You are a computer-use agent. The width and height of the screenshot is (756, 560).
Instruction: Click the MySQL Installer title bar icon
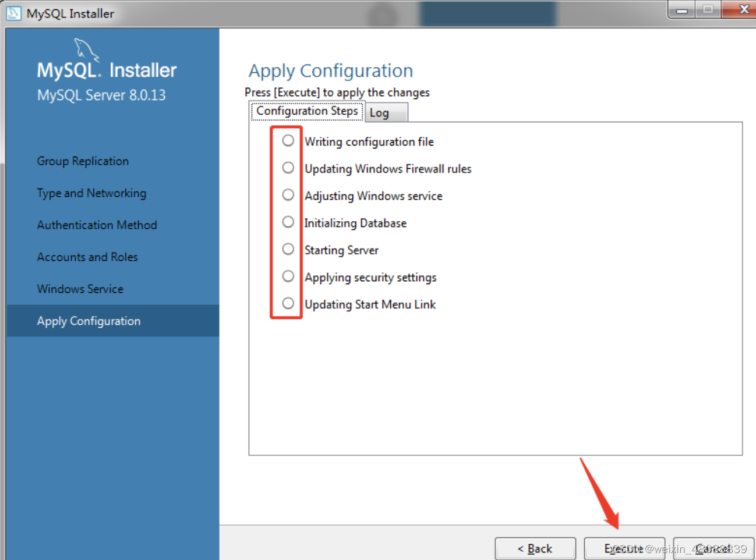13,13
